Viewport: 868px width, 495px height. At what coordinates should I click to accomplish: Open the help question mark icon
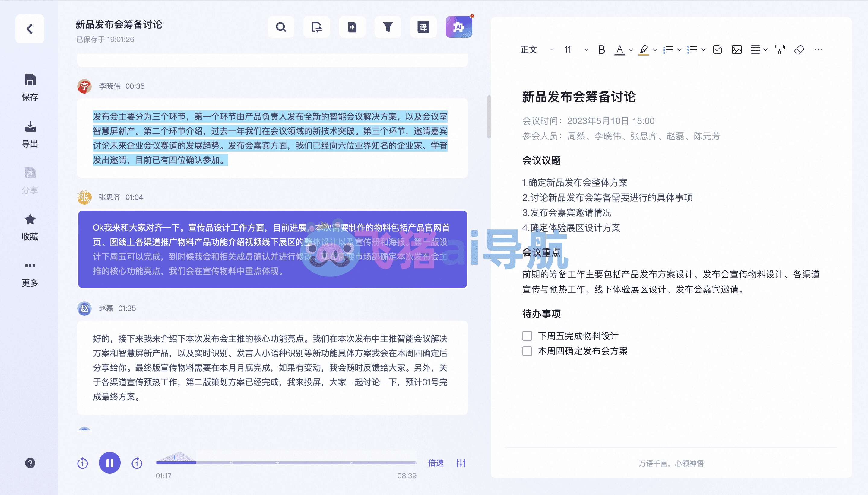[30, 463]
